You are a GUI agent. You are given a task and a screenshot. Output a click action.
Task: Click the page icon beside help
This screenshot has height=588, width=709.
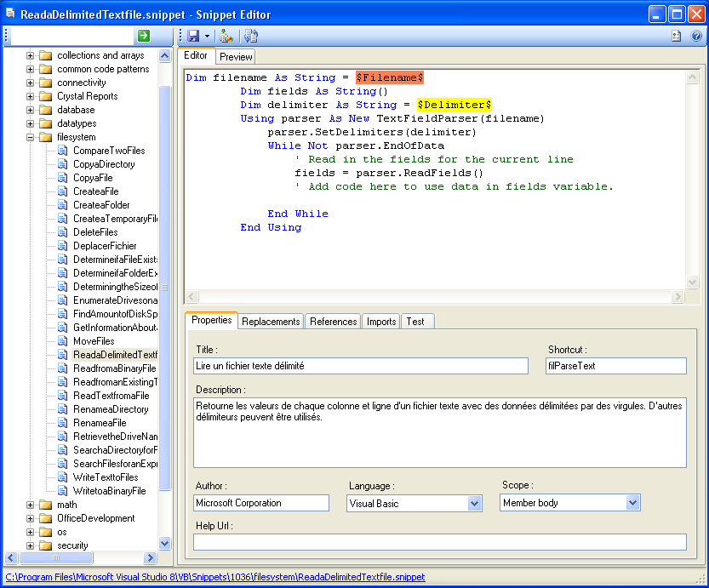[x=677, y=37]
